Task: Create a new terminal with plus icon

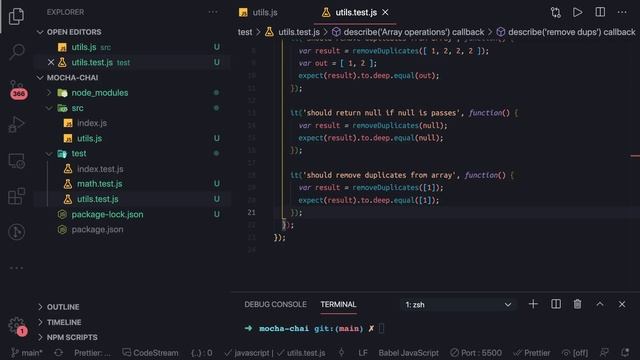Action: tap(533, 304)
